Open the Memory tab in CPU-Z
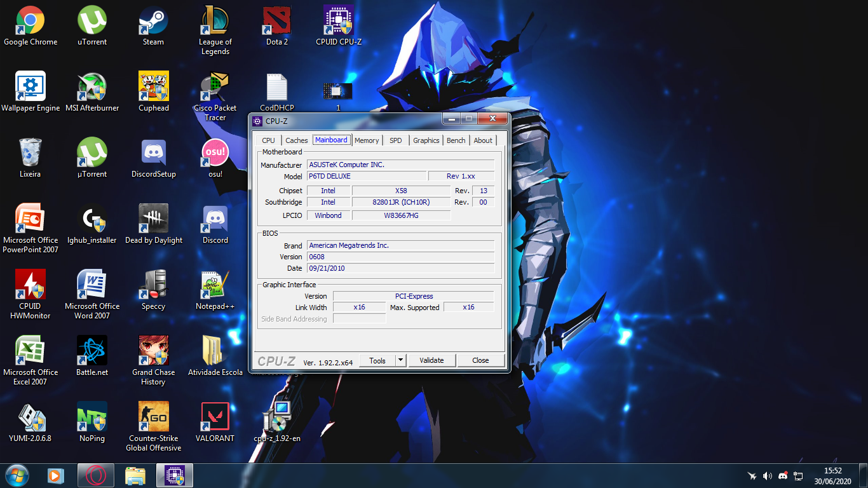Viewport: 868px width, 488px height. point(367,140)
